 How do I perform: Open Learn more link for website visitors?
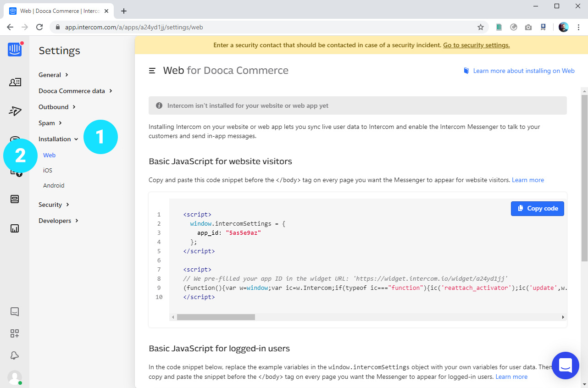click(528, 180)
